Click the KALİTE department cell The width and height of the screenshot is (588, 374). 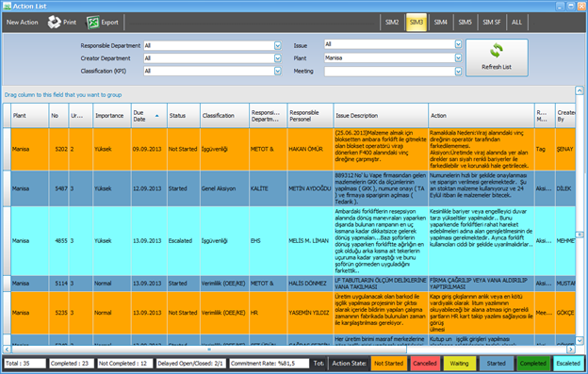pos(269,188)
